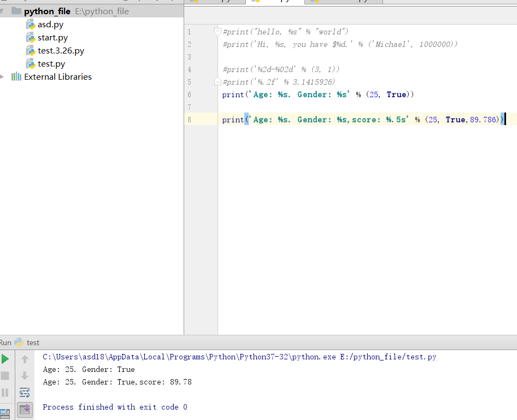Click line number 3 in the gutter
The image size is (517, 420).
tap(189, 57)
